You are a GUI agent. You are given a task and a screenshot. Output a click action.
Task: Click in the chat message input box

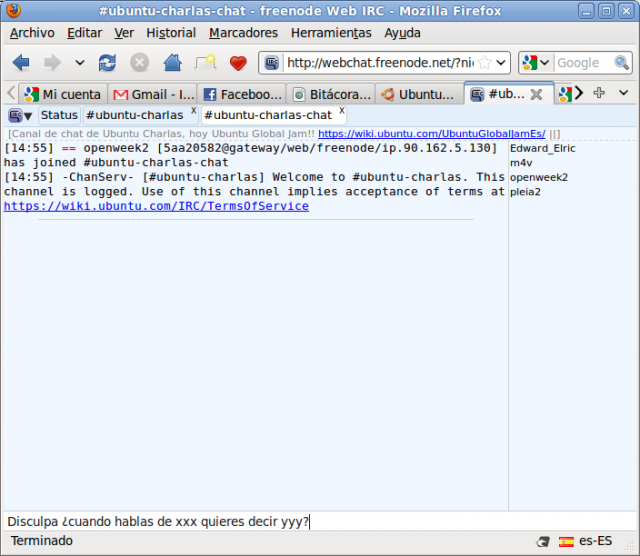[320, 521]
